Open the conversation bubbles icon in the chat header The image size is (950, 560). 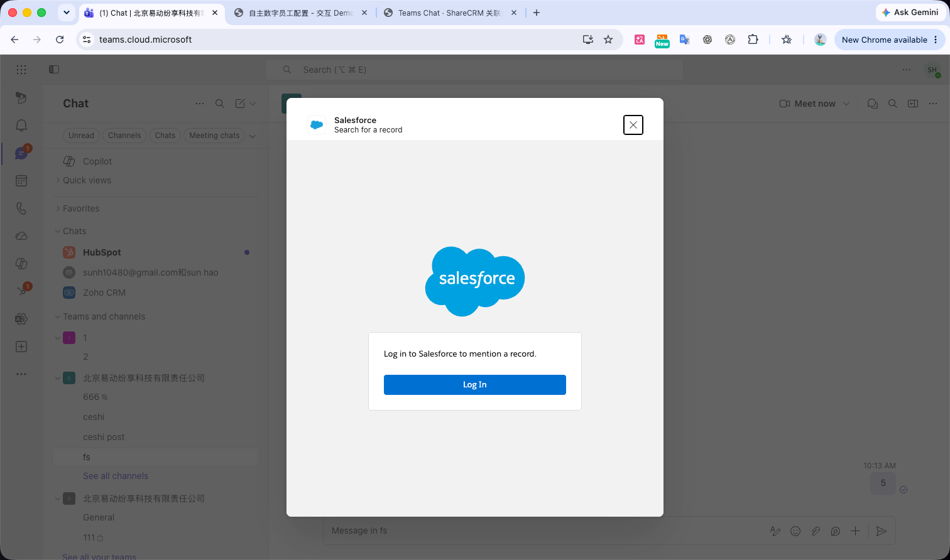(873, 104)
